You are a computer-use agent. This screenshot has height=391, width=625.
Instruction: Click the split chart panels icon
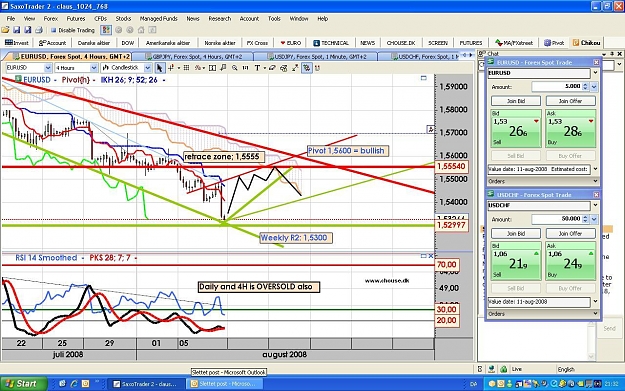[x=212, y=68]
